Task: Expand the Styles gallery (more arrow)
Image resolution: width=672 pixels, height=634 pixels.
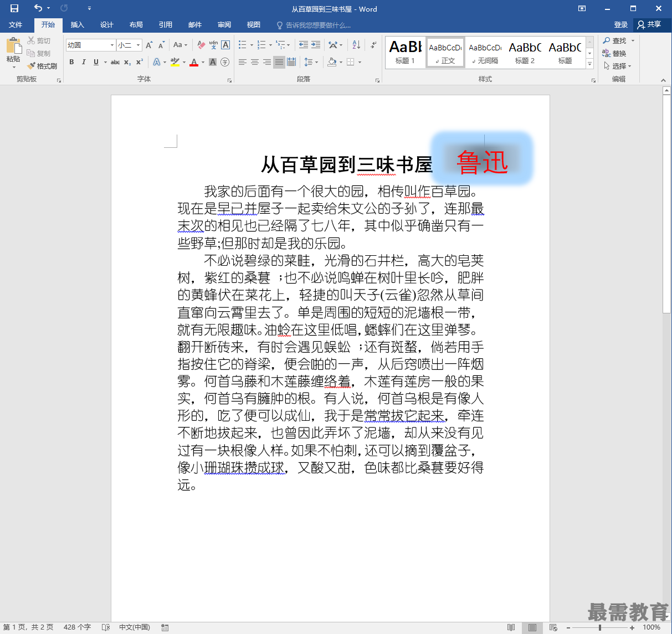Action: pyautogui.click(x=590, y=65)
